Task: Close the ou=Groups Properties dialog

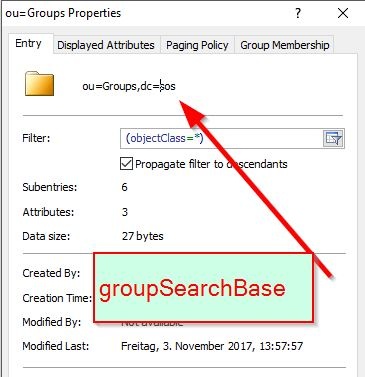Action: [343, 13]
